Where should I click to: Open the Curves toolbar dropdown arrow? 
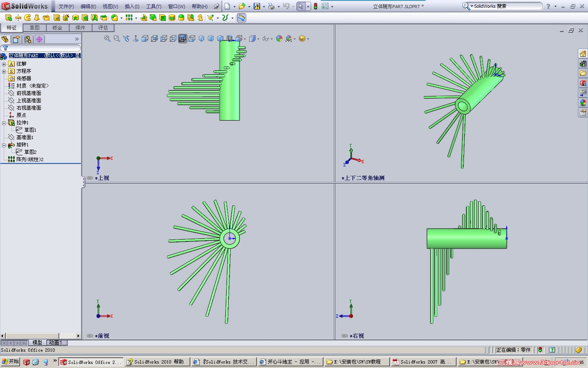click(x=232, y=18)
